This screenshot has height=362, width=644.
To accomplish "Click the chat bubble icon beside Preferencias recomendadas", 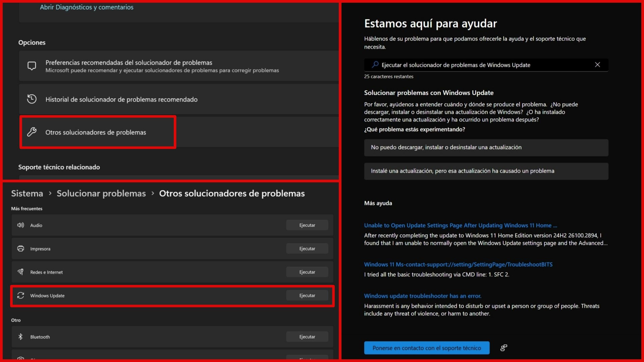I will (x=32, y=66).
